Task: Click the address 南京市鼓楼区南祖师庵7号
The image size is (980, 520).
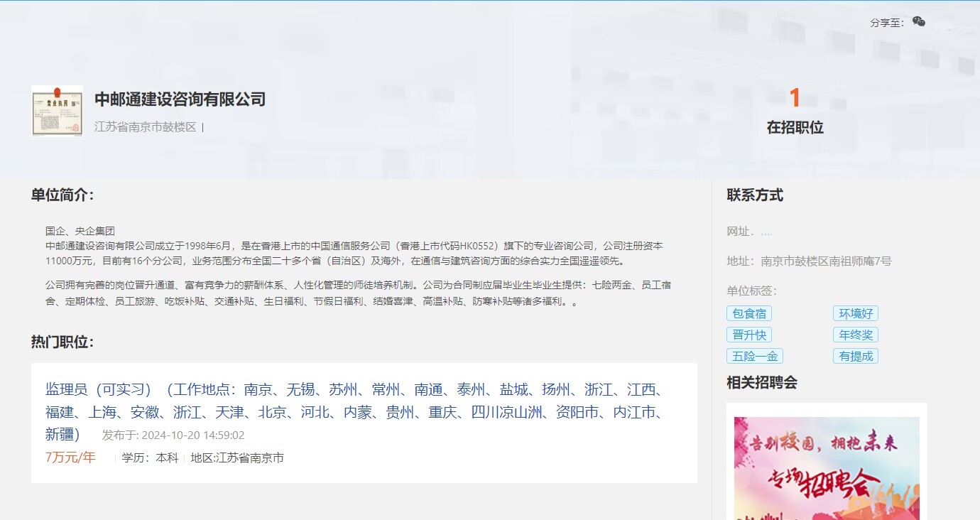Action: (x=826, y=261)
